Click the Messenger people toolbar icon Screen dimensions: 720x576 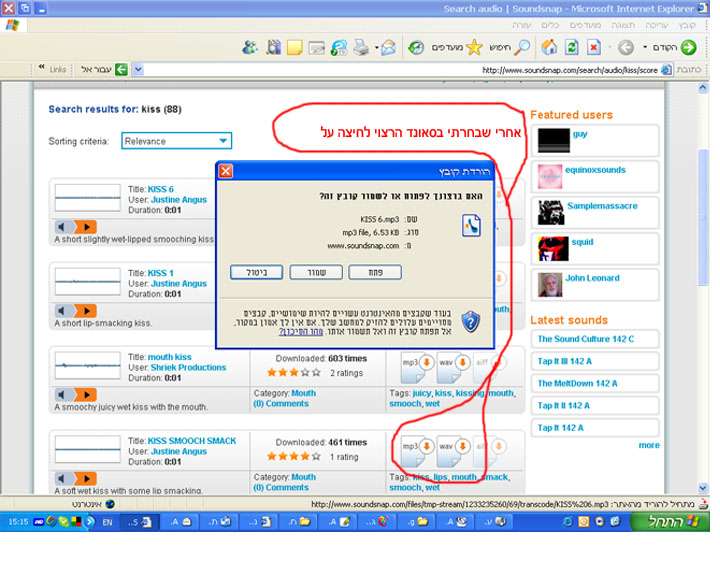click(250, 47)
